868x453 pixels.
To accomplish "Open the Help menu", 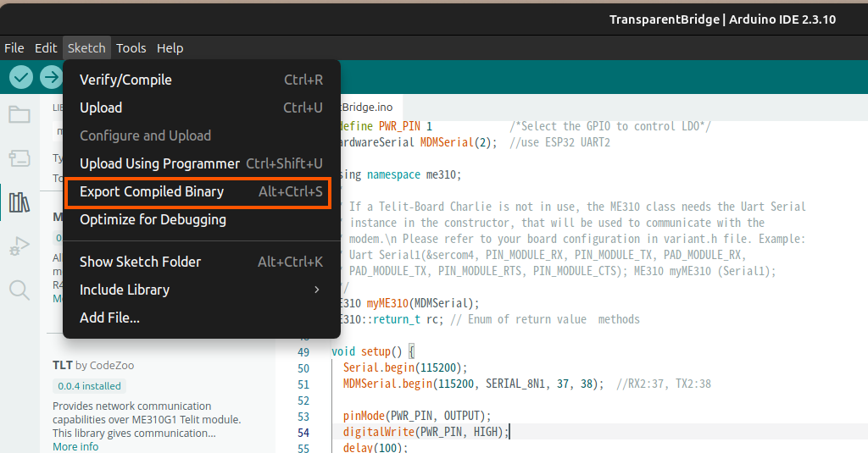I will coord(170,48).
